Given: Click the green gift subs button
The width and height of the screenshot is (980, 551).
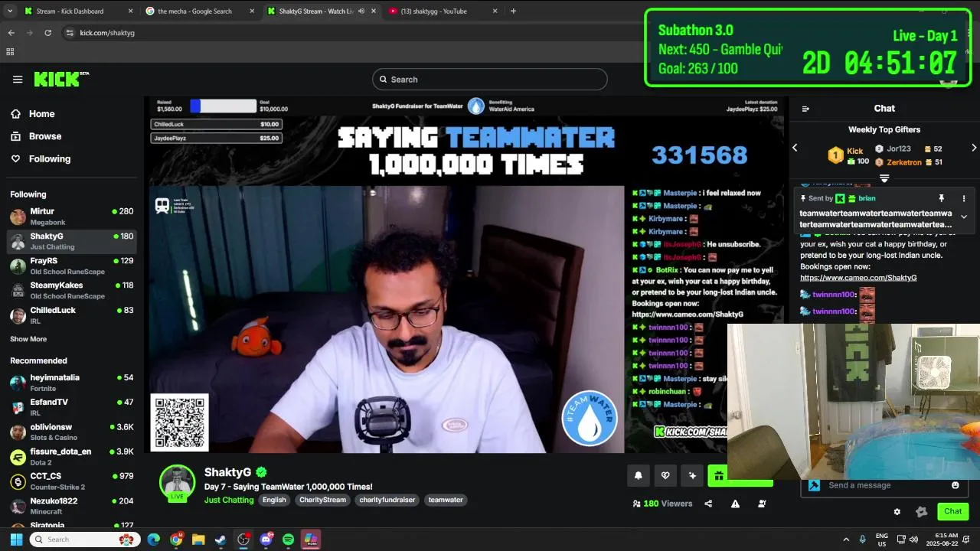Looking at the screenshot, I should (x=718, y=476).
